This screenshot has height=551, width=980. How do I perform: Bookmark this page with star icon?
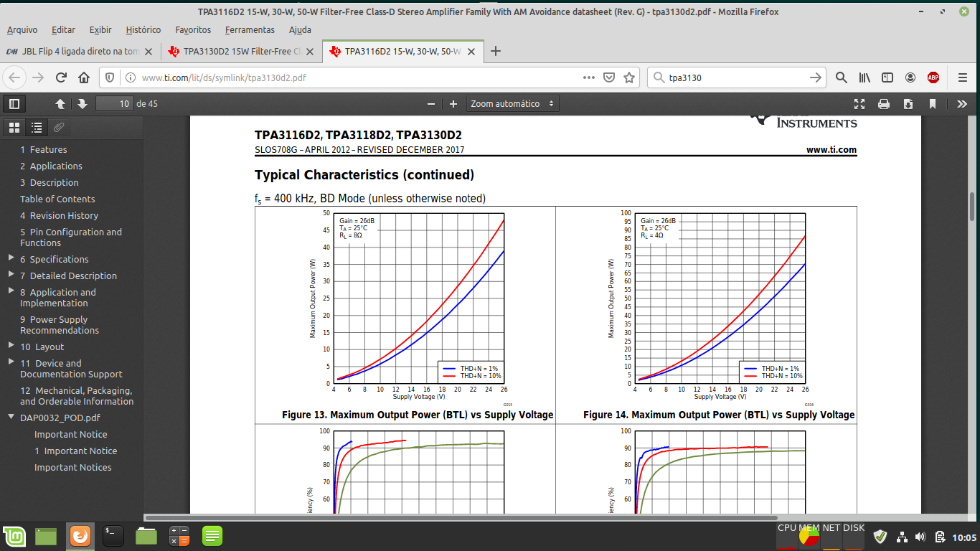[629, 77]
